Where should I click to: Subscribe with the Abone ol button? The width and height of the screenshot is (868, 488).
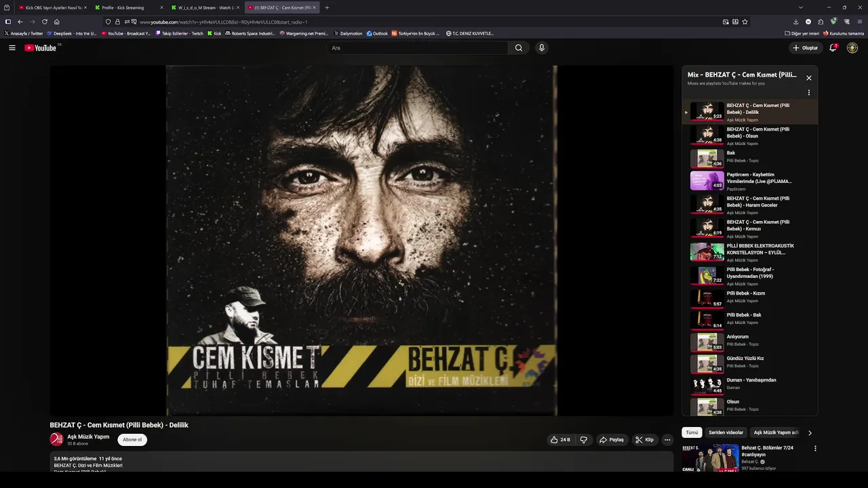[x=132, y=440]
